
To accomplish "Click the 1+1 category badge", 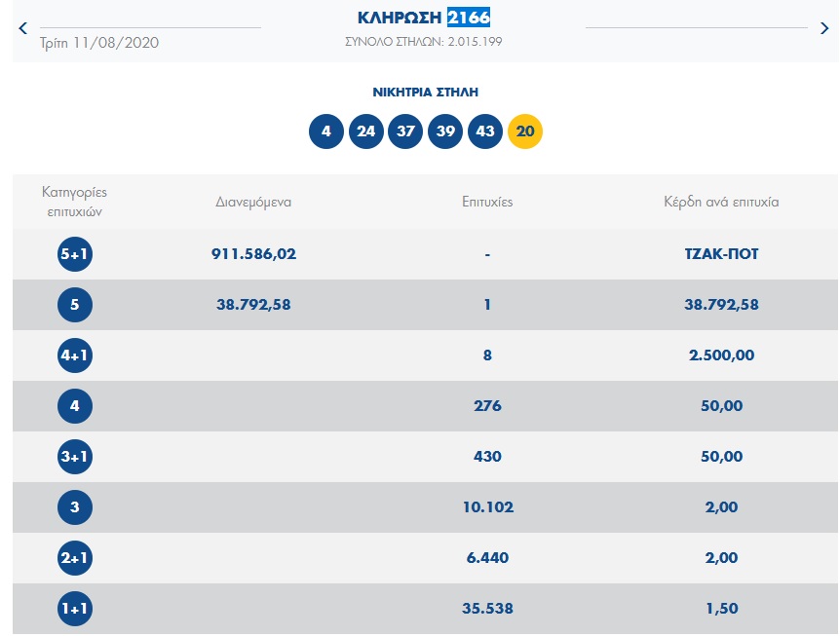I will tap(75, 609).
